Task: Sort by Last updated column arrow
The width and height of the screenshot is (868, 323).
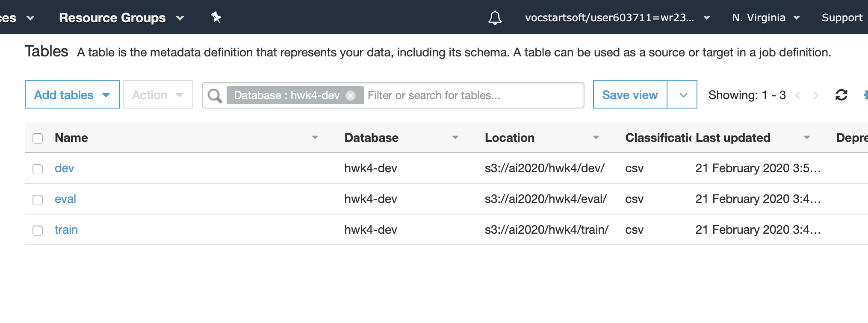Action: click(807, 138)
